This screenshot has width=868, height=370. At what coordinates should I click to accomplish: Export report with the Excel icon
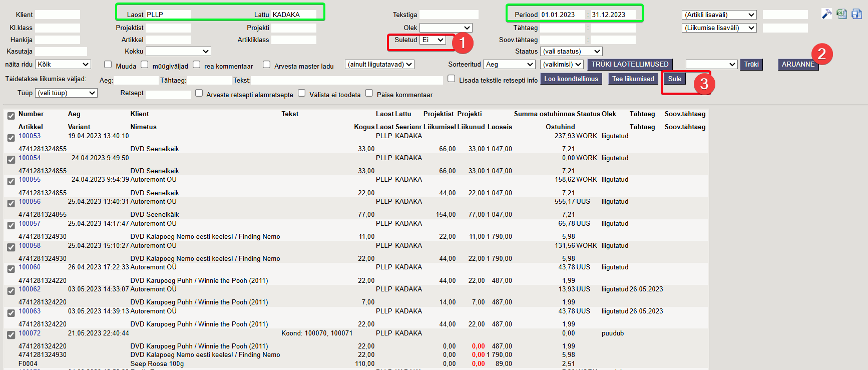[842, 14]
